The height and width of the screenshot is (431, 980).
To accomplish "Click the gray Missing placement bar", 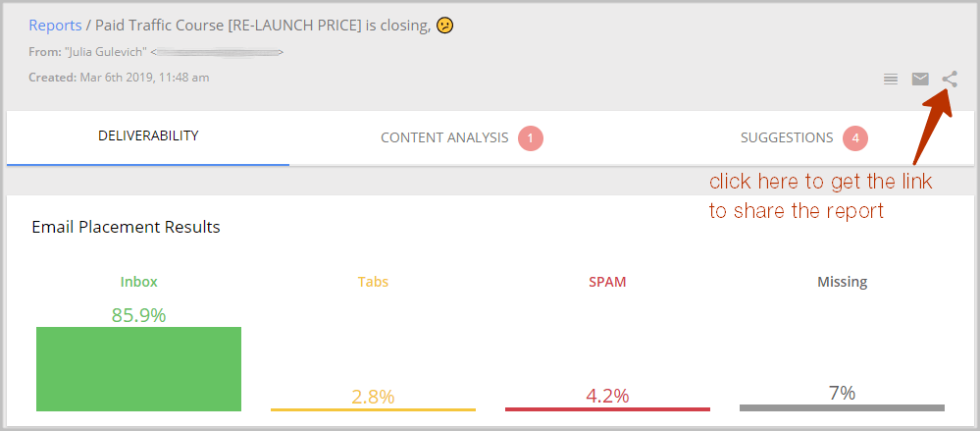I will coord(842,407).
